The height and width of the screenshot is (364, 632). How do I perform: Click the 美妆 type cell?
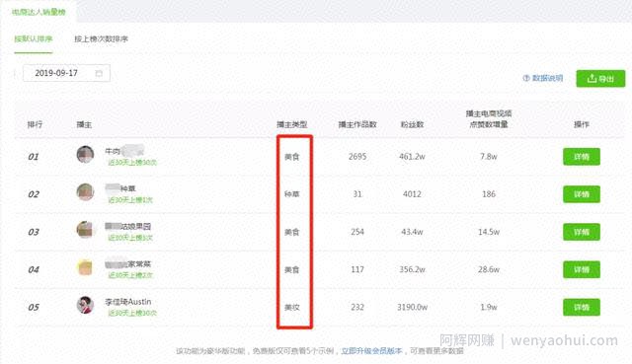click(292, 307)
